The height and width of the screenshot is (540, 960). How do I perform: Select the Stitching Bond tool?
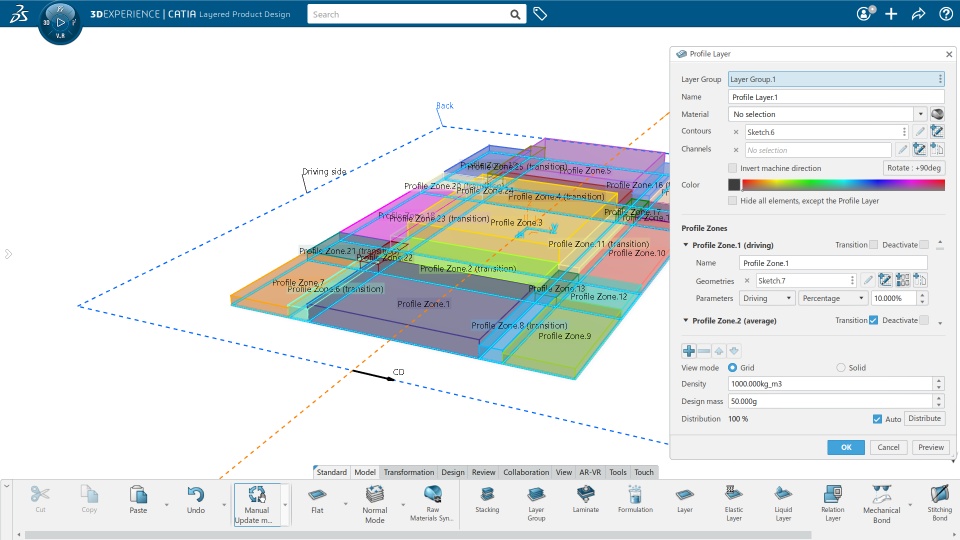click(940, 503)
